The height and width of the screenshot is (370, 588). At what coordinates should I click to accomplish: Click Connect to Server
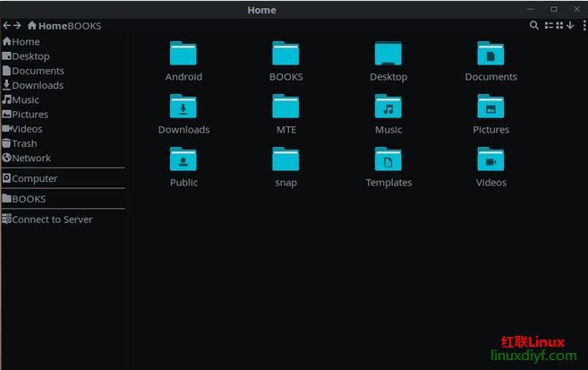pyautogui.click(x=52, y=219)
